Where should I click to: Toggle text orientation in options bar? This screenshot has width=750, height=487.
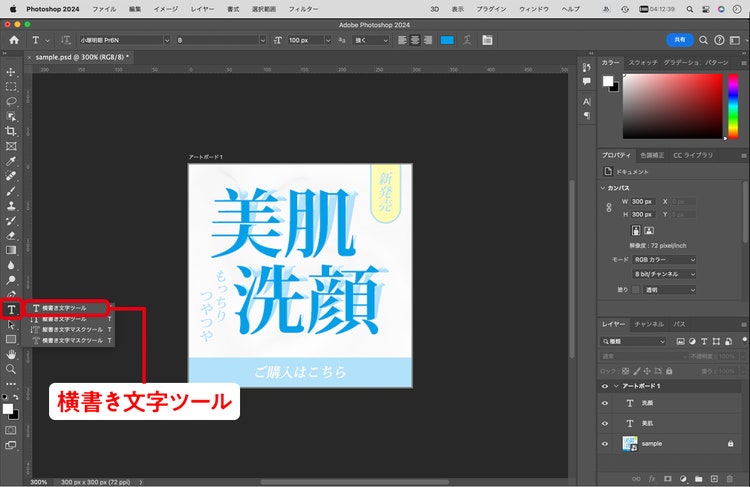(x=66, y=40)
